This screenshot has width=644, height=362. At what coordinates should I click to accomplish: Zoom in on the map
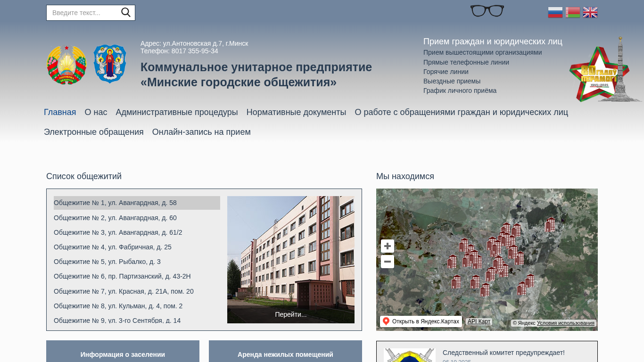388,246
